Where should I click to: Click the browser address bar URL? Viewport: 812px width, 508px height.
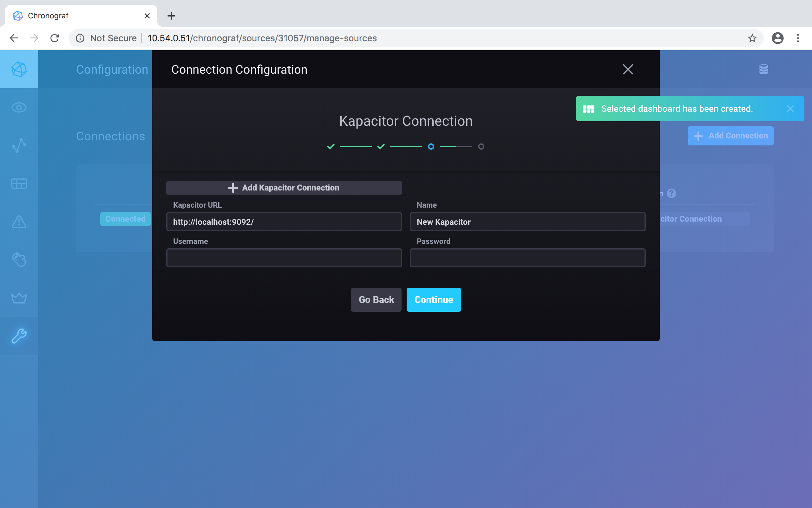262,38
